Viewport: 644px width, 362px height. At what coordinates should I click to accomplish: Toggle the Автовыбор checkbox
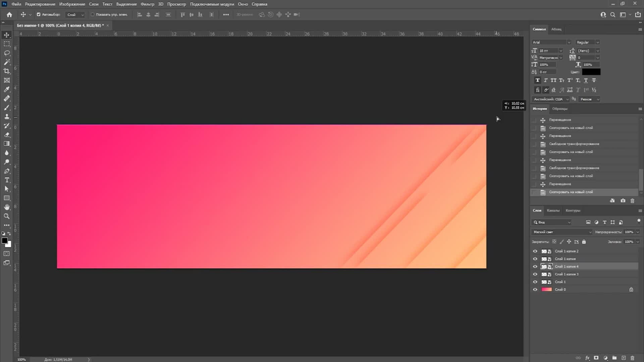click(39, 14)
